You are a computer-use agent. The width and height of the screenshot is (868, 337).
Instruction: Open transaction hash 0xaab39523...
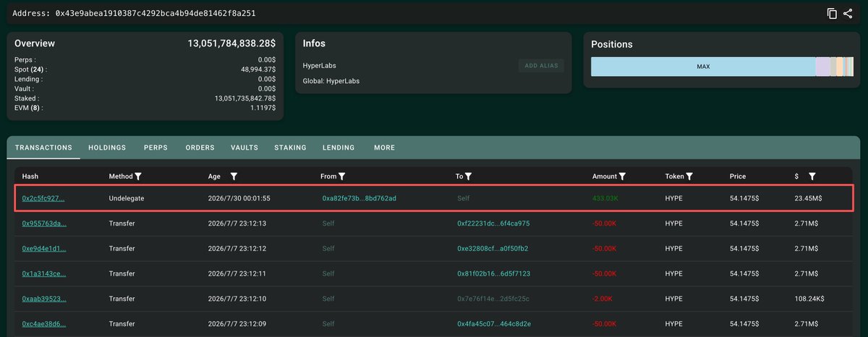click(x=44, y=299)
